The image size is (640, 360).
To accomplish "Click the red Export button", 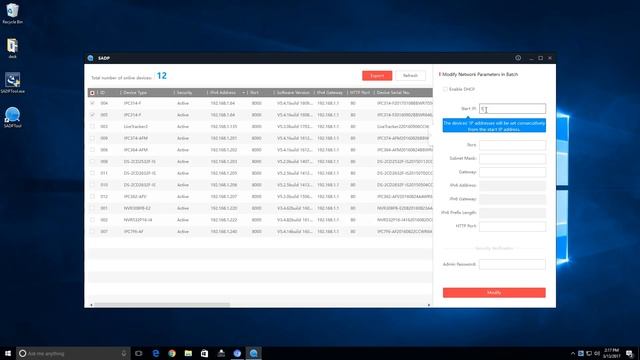I will (x=377, y=76).
